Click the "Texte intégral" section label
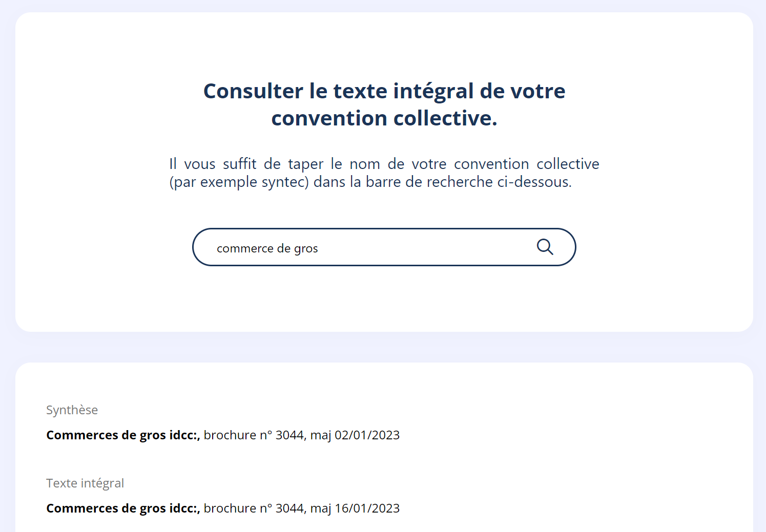 85,483
